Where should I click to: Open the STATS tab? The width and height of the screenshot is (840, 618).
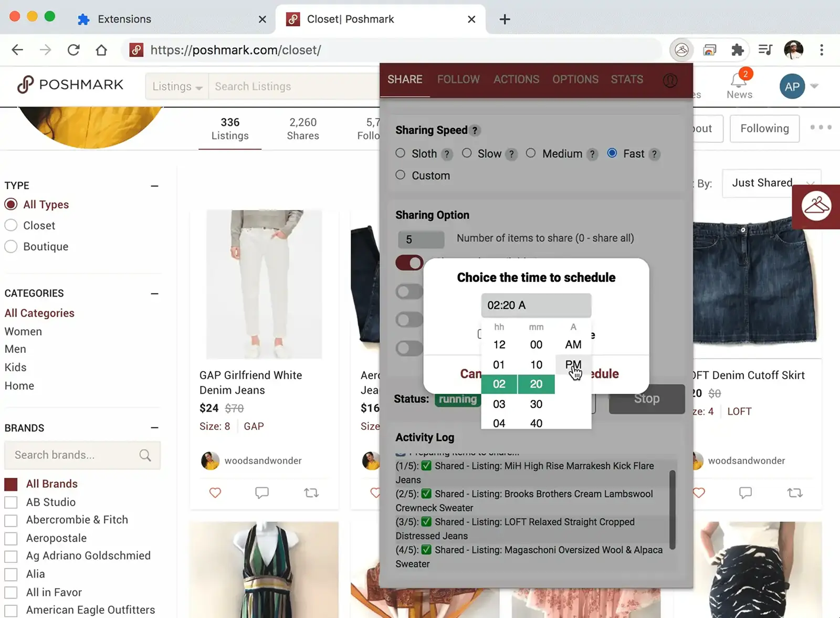click(627, 79)
